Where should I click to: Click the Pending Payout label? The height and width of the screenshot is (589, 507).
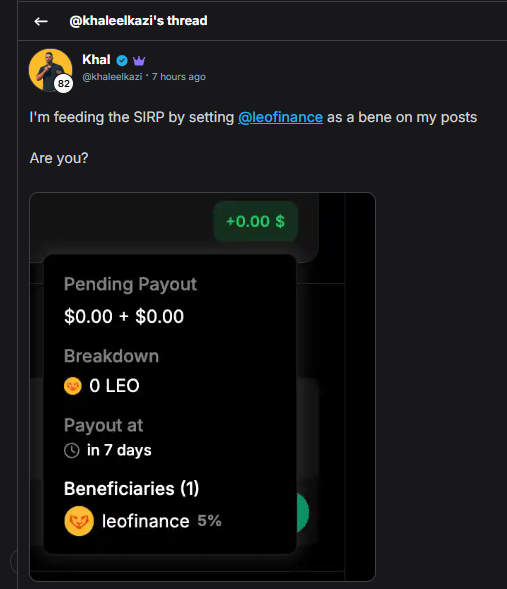130,284
